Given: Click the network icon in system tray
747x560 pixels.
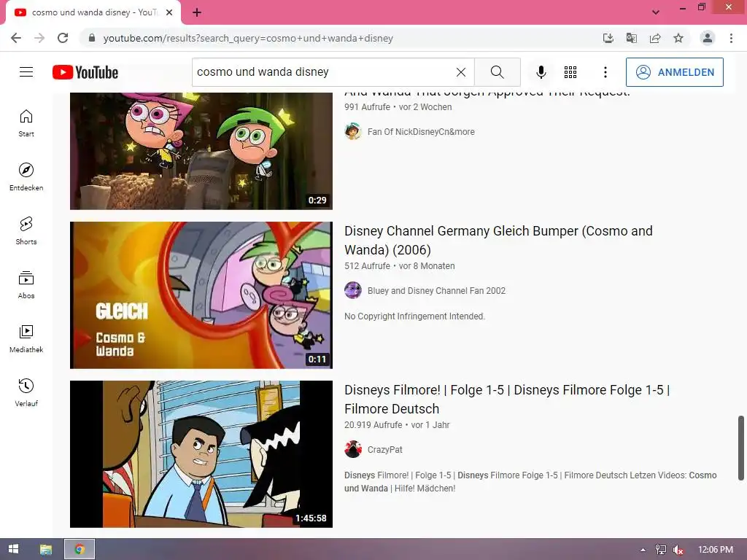Looking at the screenshot, I should [661, 550].
